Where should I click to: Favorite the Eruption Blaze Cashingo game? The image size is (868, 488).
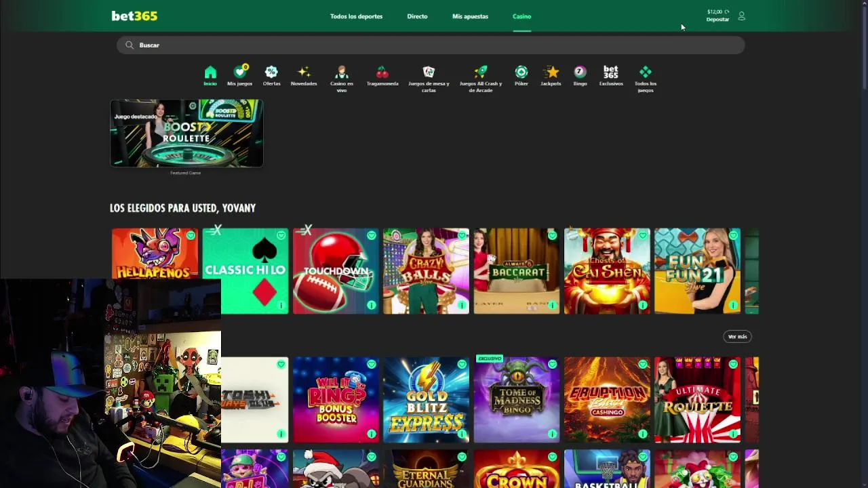642,364
